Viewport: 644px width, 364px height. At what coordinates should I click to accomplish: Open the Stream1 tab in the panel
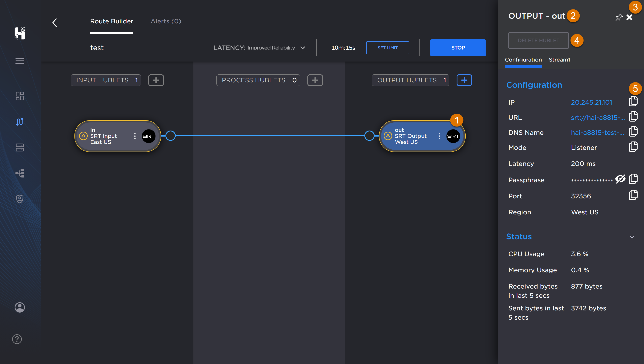(559, 60)
